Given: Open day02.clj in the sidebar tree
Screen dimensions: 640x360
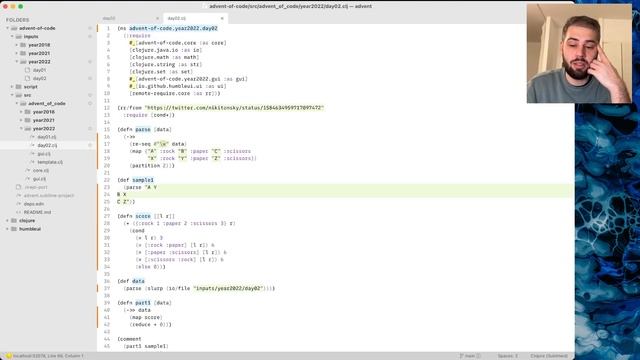Looking at the screenshot, I should (x=47, y=145).
